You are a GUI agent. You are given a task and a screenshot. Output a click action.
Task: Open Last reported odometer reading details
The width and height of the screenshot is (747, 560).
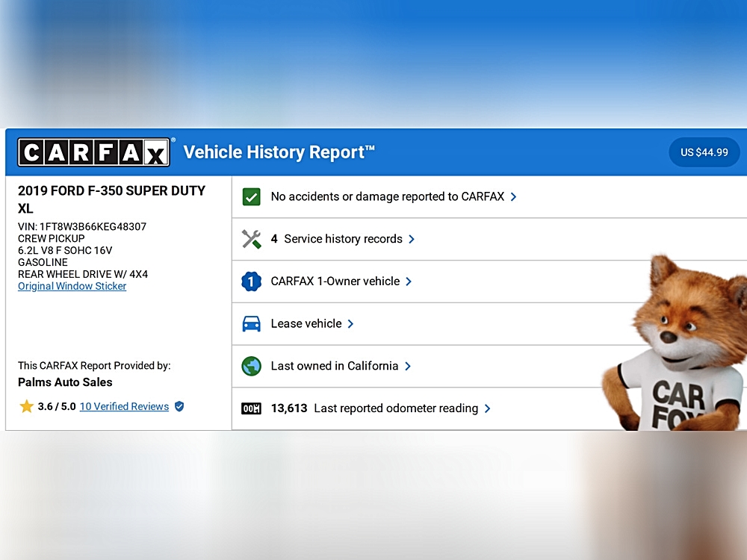point(489,408)
